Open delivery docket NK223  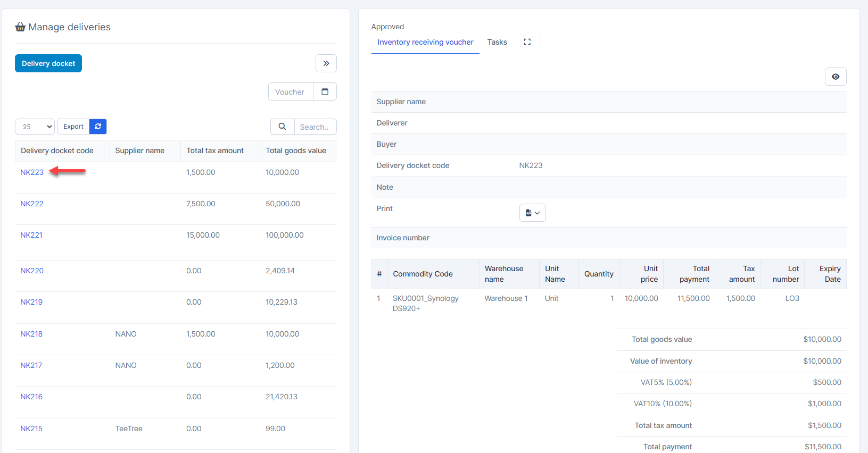click(x=32, y=172)
